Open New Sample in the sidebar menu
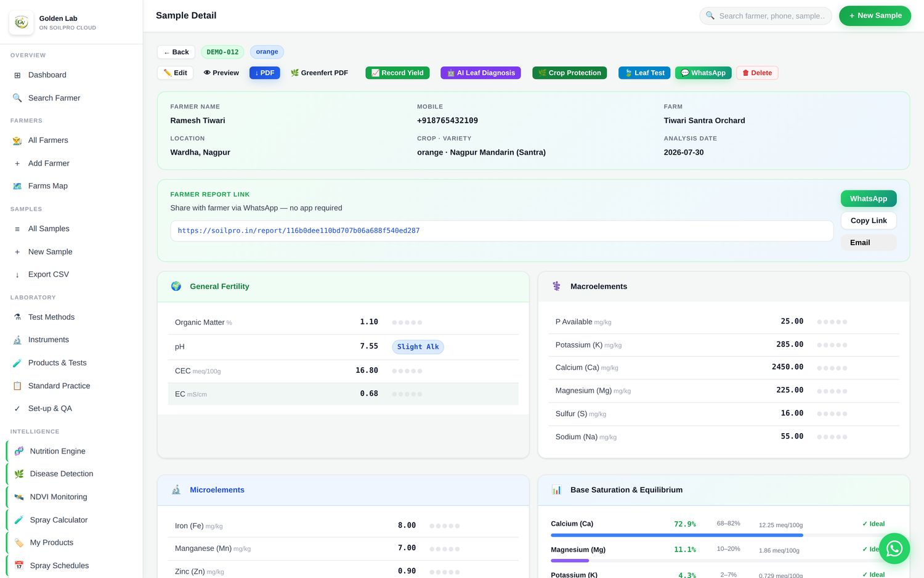The width and height of the screenshot is (924, 578). 71,251
